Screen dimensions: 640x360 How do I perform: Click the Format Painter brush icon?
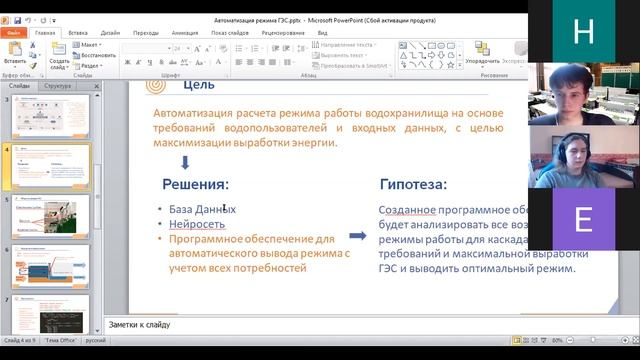coord(33,65)
